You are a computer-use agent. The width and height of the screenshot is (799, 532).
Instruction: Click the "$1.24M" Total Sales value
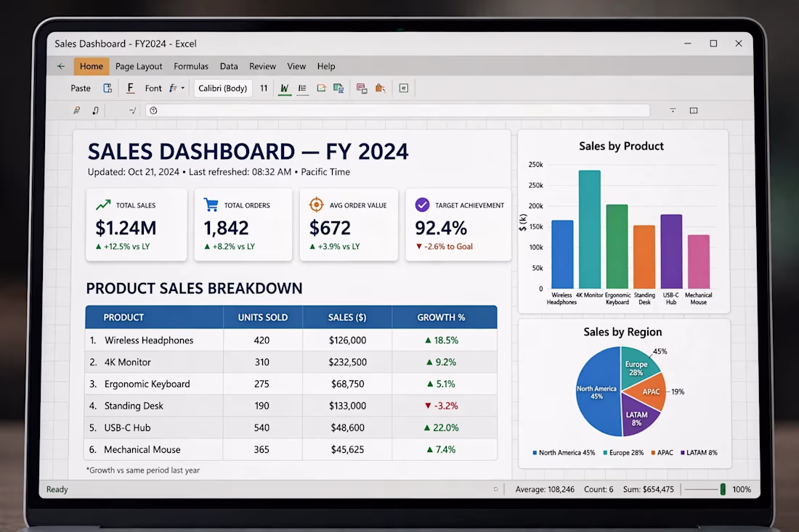pyautogui.click(x=126, y=228)
